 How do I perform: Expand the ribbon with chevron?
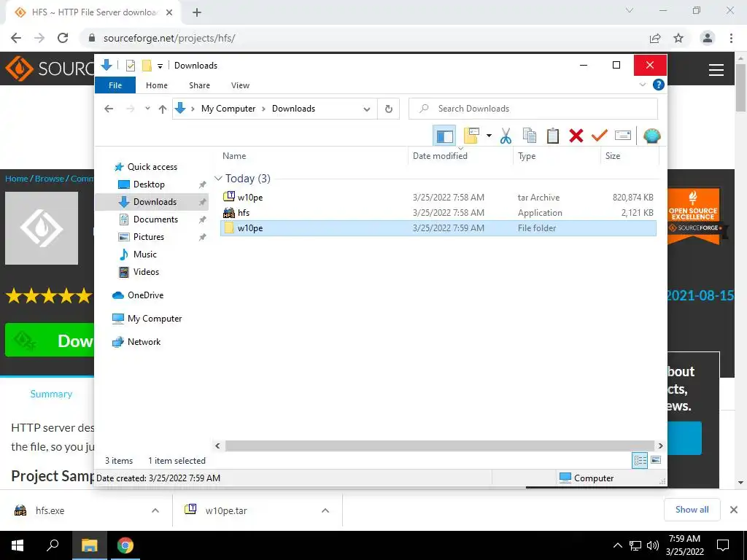pos(642,85)
